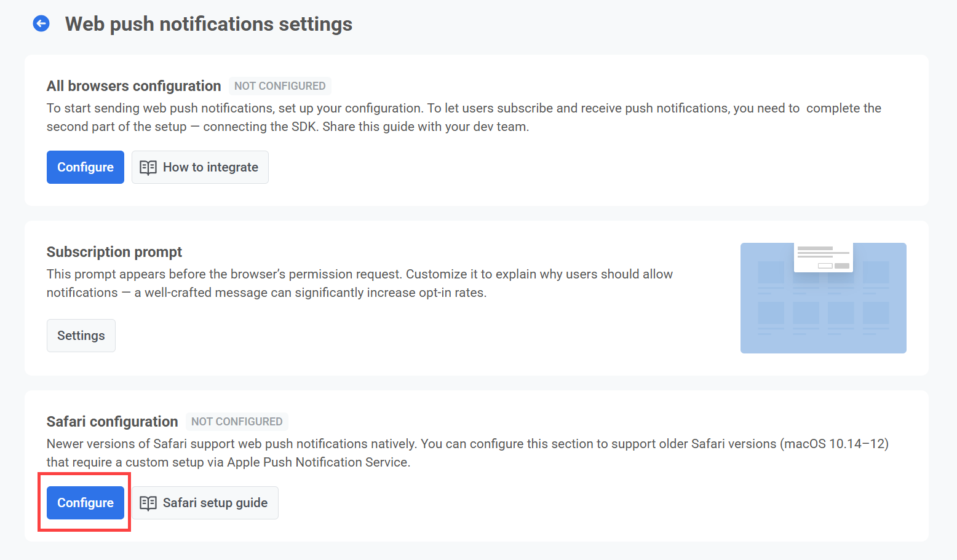
Task: Select the Safari configuration heading
Action: tap(112, 422)
